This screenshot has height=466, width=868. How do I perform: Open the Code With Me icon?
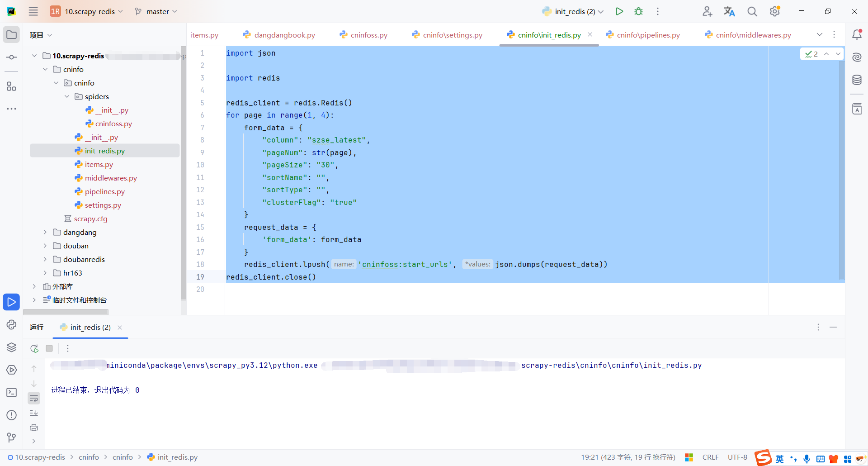(x=707, y=11)
